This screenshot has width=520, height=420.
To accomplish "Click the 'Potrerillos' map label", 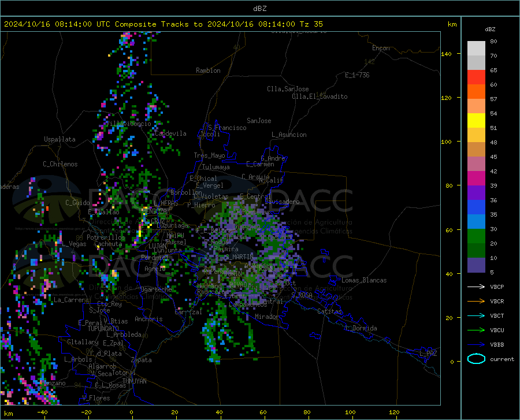I will tap(106, 237).
